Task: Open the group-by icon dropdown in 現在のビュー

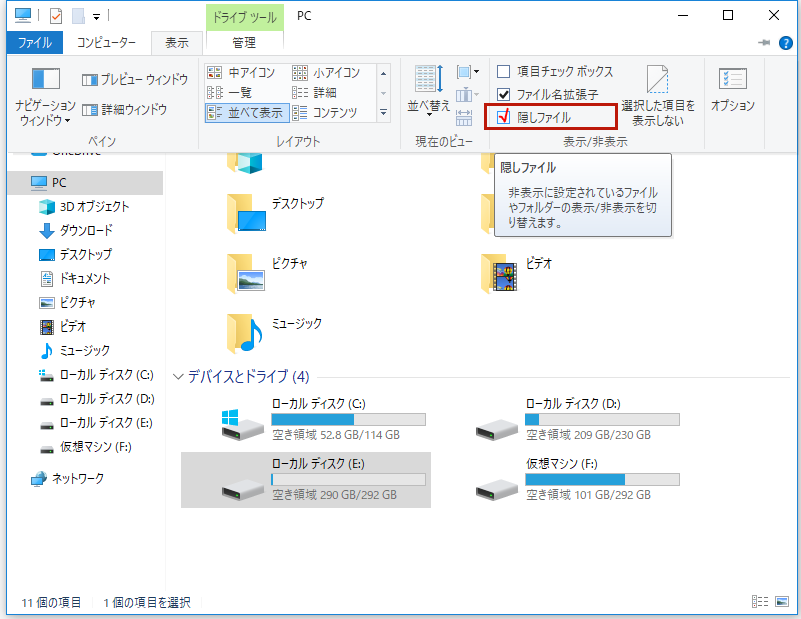Action: tap(467, 72)
